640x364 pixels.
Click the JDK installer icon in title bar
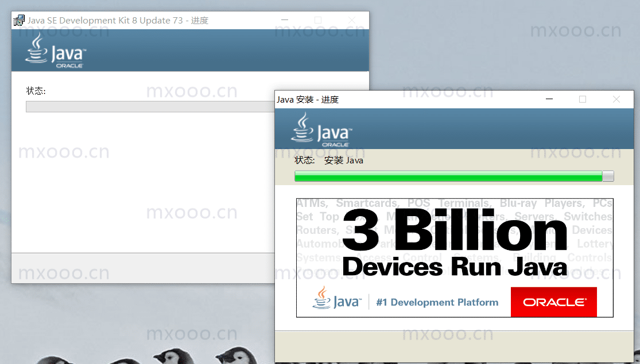click(19, 21)
